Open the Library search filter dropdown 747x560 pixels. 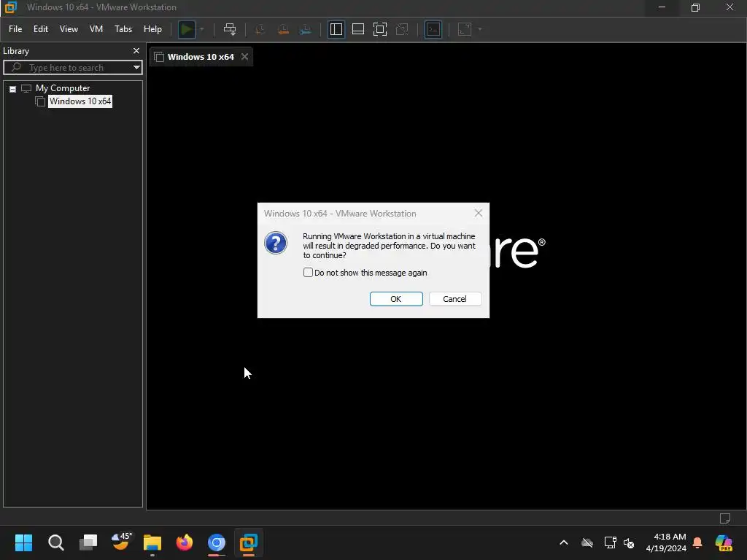pos(136,68)
